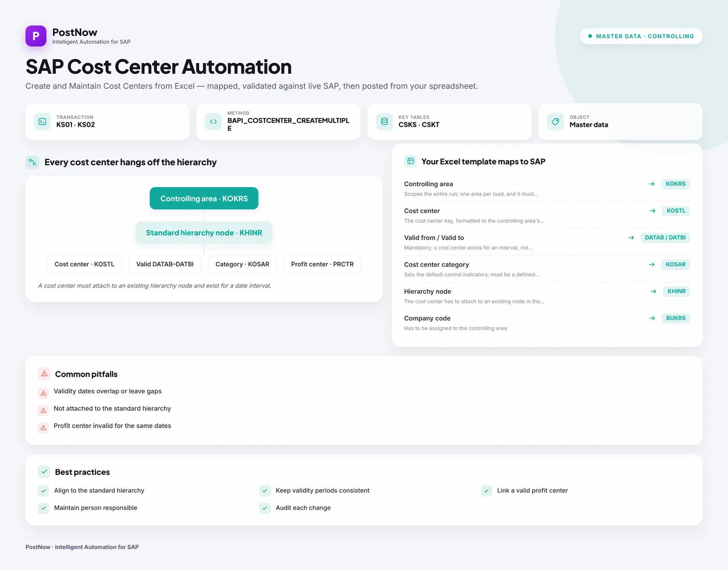728x570 pixels.
Task: Click the hierarchy note starting 'A cost center must attach'
Action: [154, 285]
